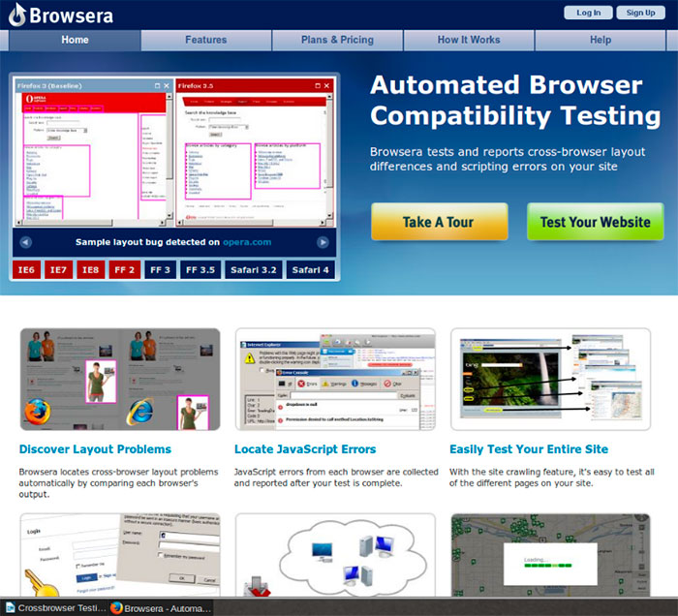
Task: Click the Take A Tour button
Action: 440,222
